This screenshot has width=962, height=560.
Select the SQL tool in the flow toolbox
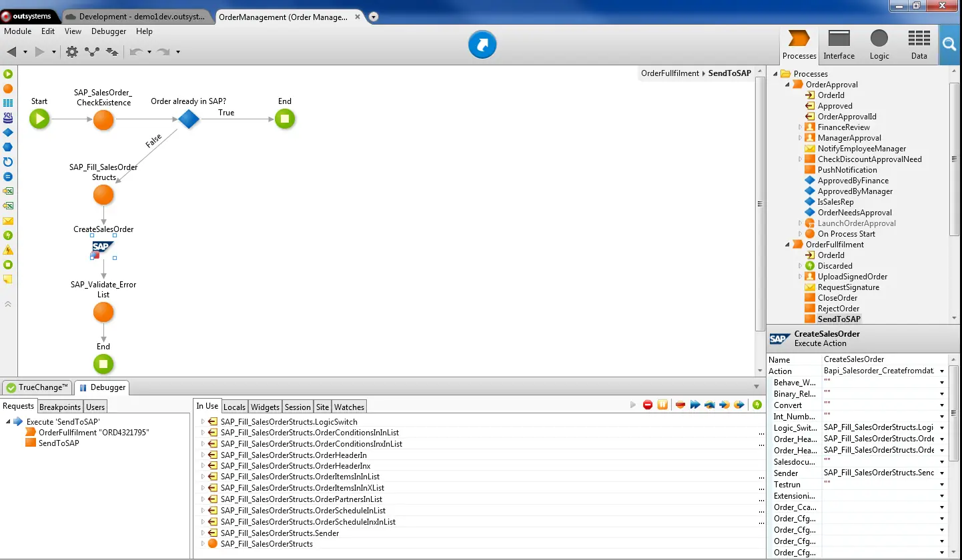click(x=8, y=117)
